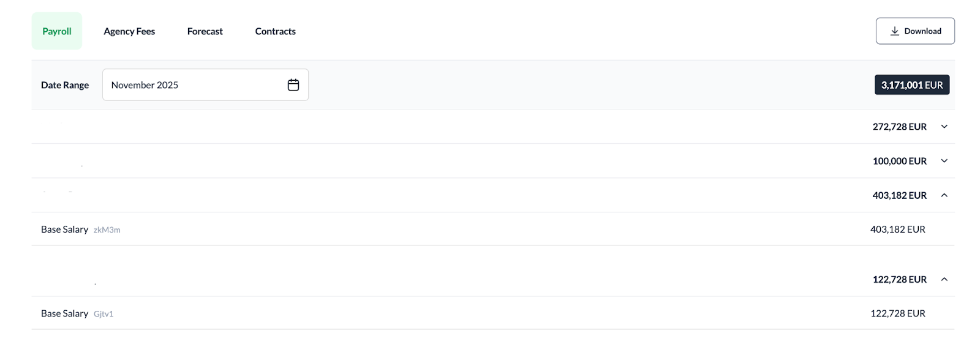The image size is (980, 339).
Task: Switch to the Payroll tab
Action: (x=57, y=31)
